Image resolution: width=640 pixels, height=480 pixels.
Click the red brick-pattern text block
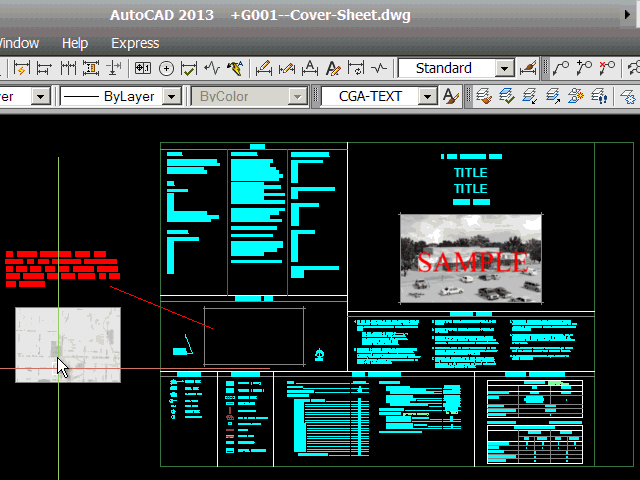(x=60, y=269)
